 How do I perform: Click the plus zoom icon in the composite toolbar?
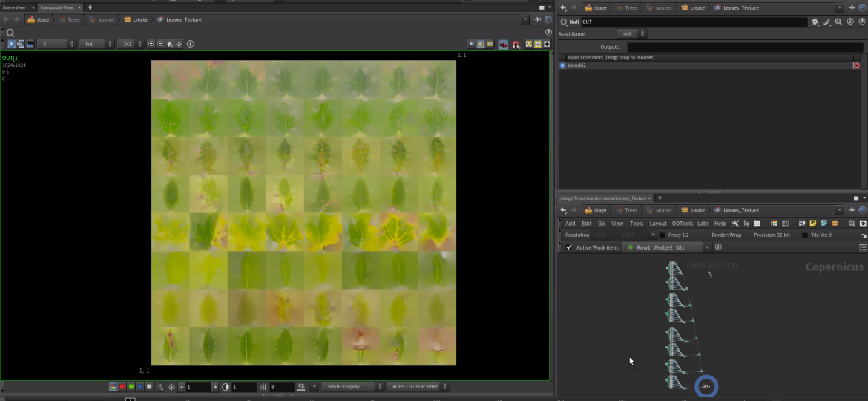coord(152,45)
